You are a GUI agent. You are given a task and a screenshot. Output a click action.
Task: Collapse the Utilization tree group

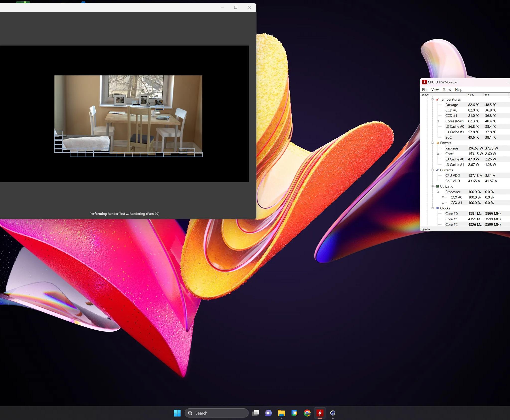pos(433,186)
